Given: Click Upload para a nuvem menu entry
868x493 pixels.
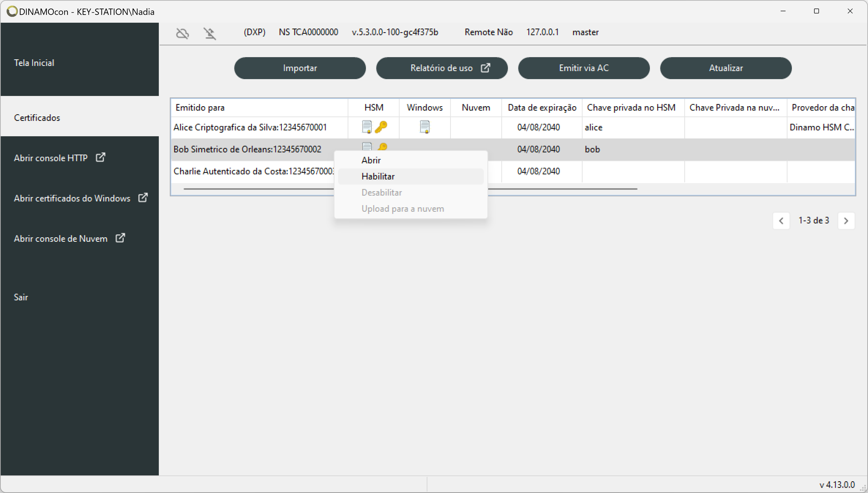Looking at the screenshot, I should pyautogui.click(x=411, y=209).
